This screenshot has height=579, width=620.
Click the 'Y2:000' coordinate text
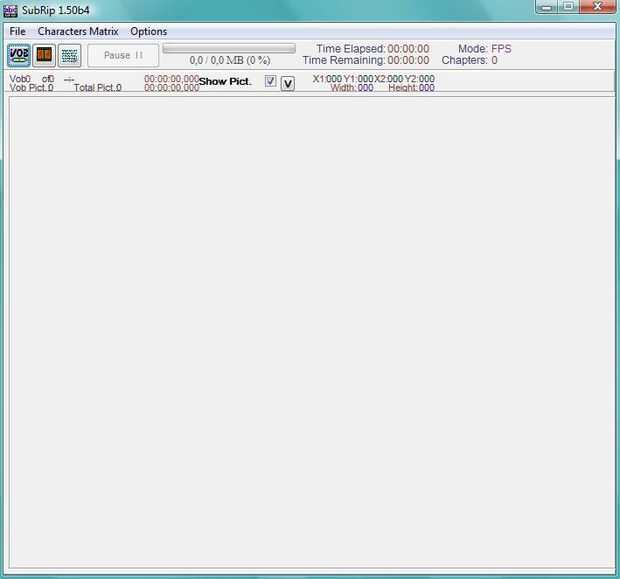click(420, 79)
